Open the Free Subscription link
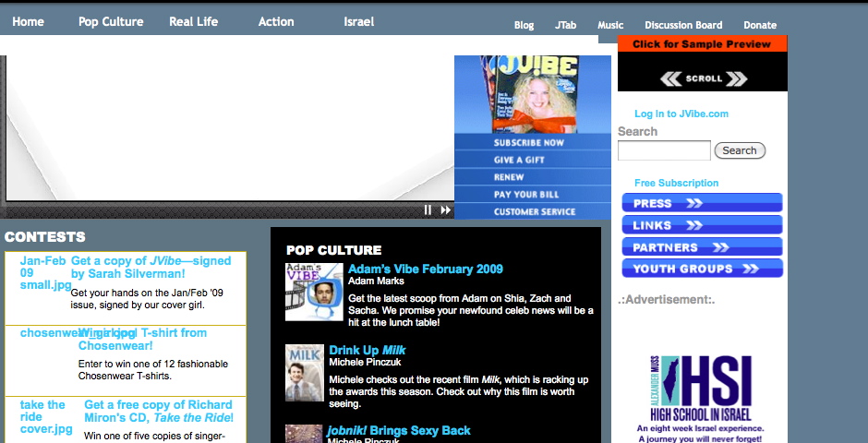 (677, 183)
